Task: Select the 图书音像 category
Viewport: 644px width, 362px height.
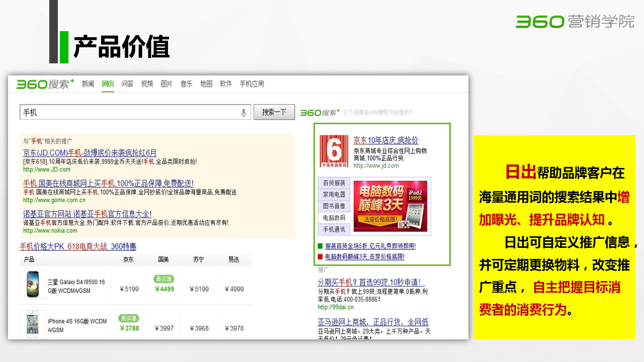Action: [334, 206]
